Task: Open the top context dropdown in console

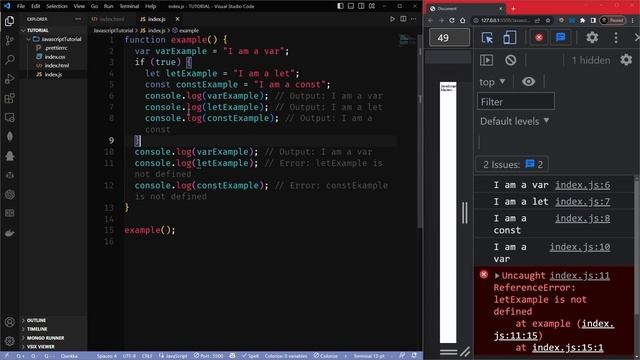Action: 492,82
